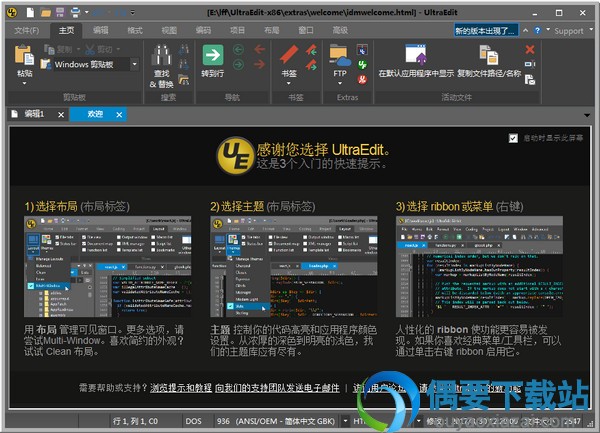
Task: Collapse the ribbon with the up chevron
Action: pos(526,30)
